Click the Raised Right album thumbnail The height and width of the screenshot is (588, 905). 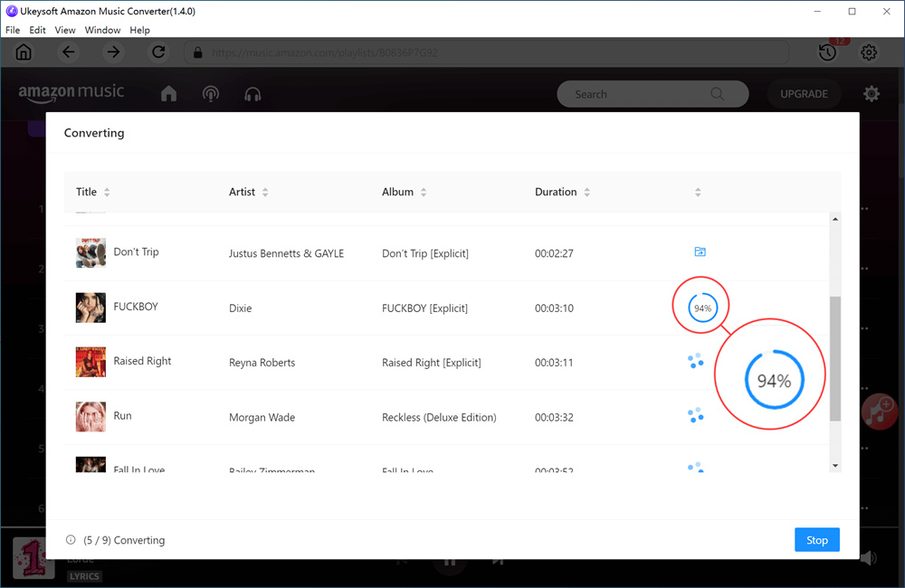tap(90, 362)
